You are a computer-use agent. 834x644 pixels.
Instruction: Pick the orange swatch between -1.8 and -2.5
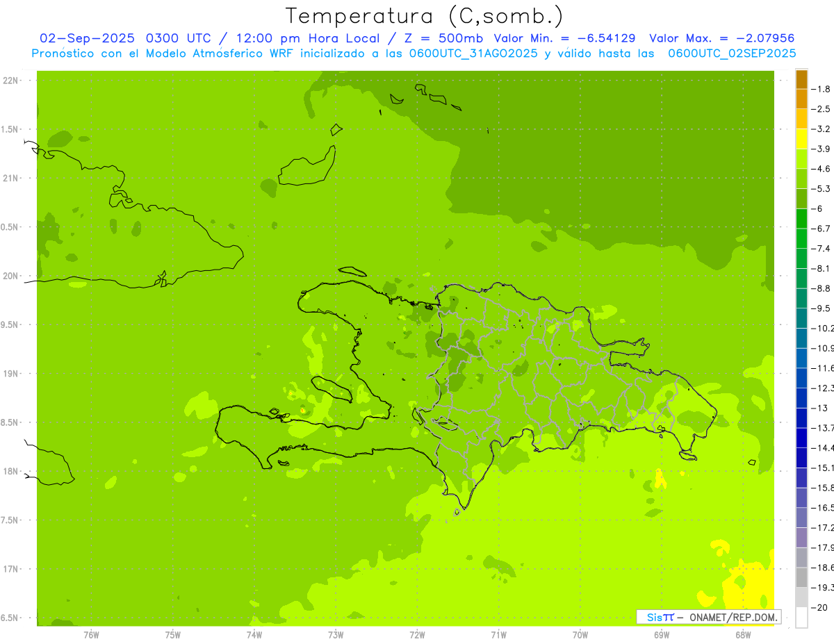[x=801, y=99]
